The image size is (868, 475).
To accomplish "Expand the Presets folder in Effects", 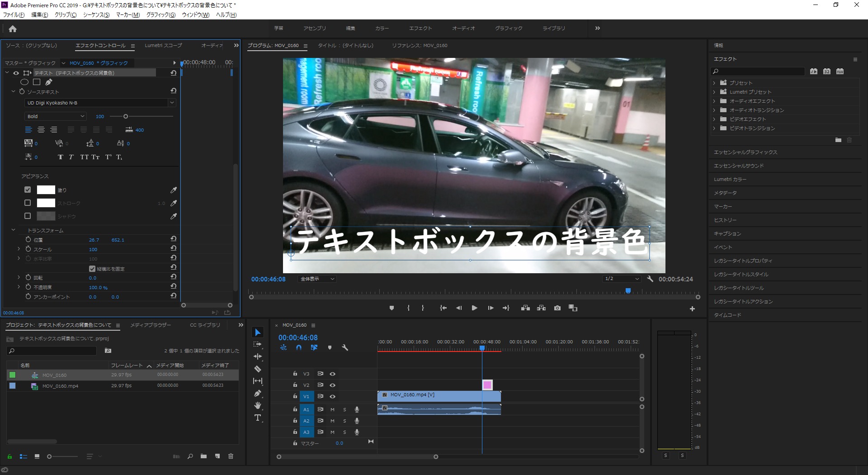I will point(714,83).
